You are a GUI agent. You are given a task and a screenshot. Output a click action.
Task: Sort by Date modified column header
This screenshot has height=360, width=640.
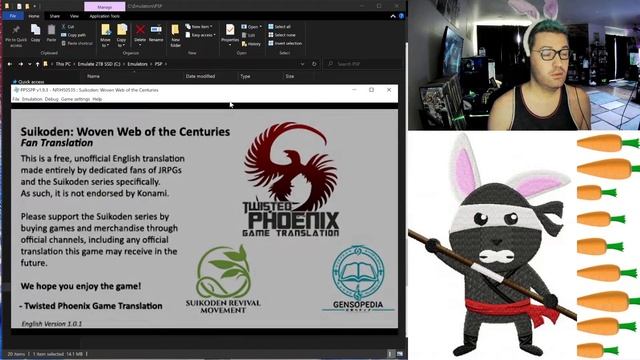tap(200, 76)
